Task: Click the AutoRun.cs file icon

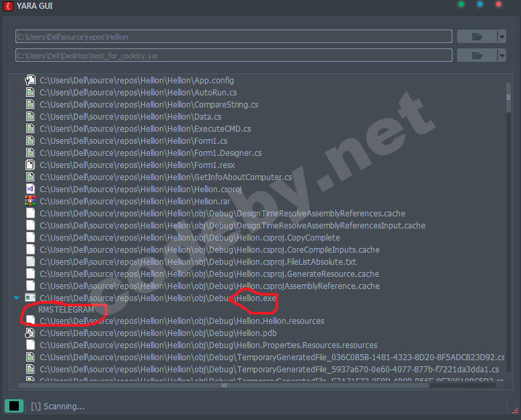Action: click(30, 92)
